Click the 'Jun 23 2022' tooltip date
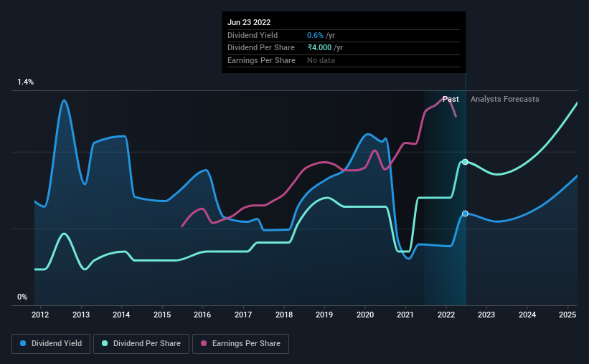 [249, 22]
